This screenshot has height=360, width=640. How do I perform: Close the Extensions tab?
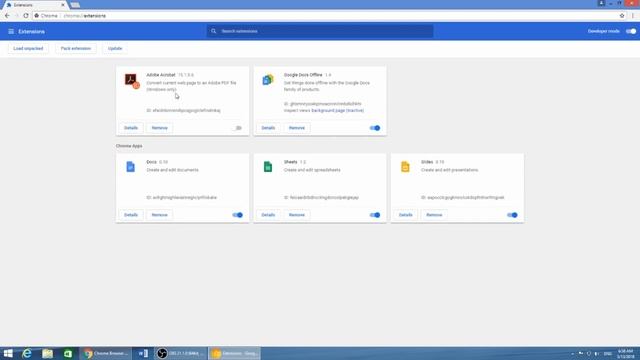pyautogui.click(x=63, y=5)
